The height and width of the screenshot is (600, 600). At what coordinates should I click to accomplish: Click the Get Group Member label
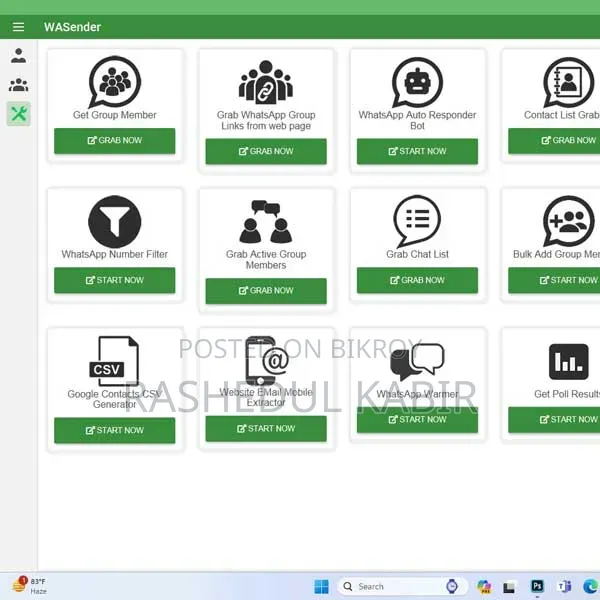[115, 115]
